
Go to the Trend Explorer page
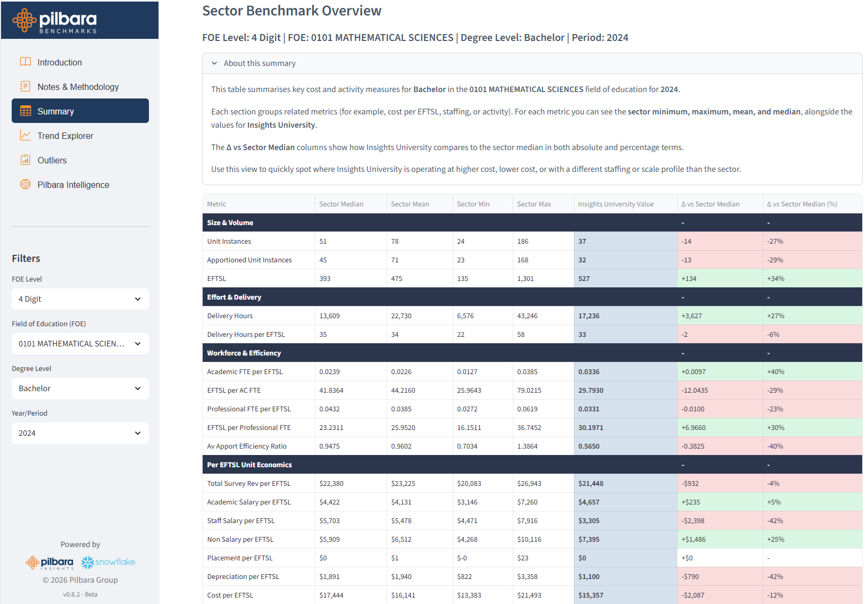[x=65, y=136]
